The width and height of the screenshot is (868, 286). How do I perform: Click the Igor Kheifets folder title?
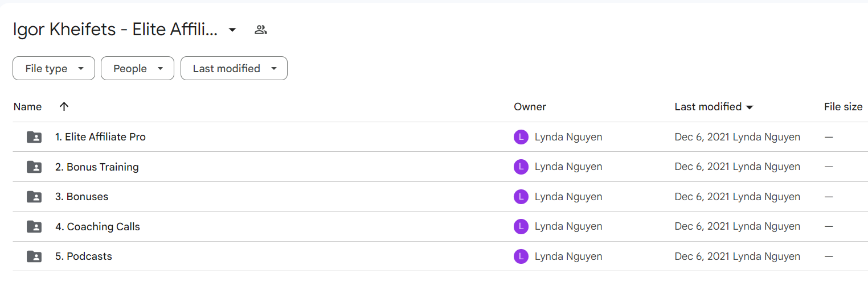[115, 30]
